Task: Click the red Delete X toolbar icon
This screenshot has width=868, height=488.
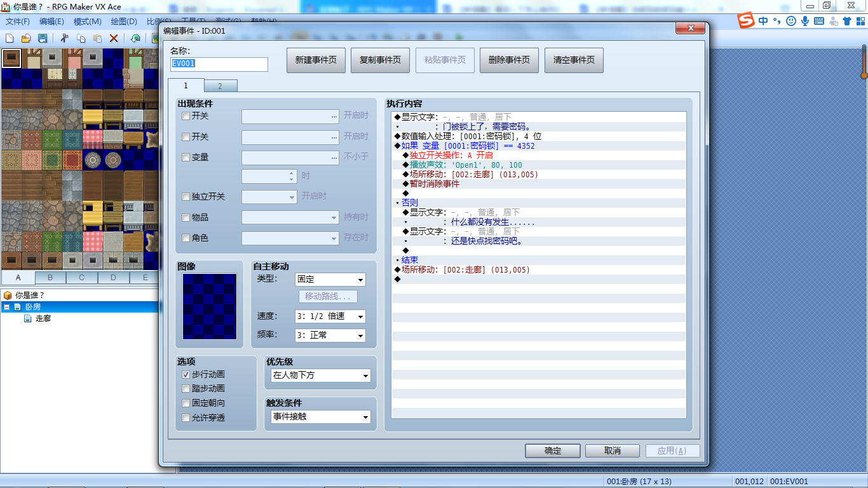Action: [x=114, y=39]
